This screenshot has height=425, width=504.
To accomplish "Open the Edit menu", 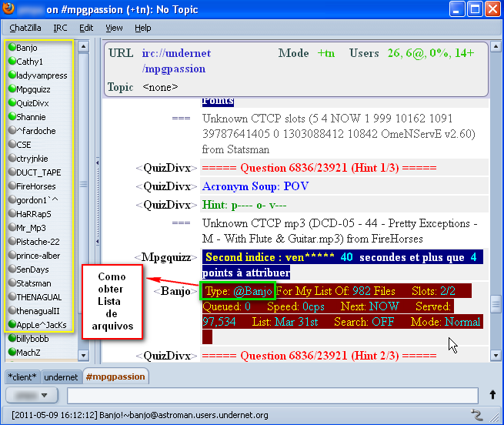I will click(x=86, y=28).
